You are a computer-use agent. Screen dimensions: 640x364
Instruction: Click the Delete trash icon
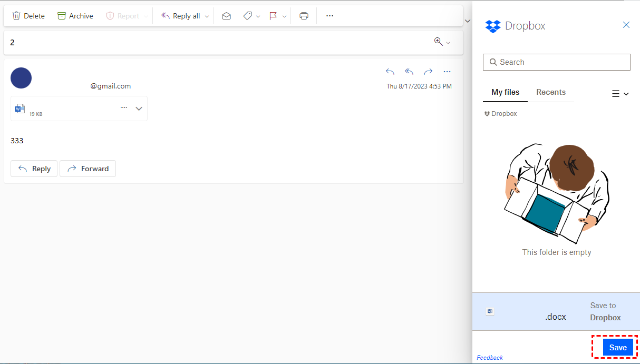pyautogui.click(x=17, y=16)
